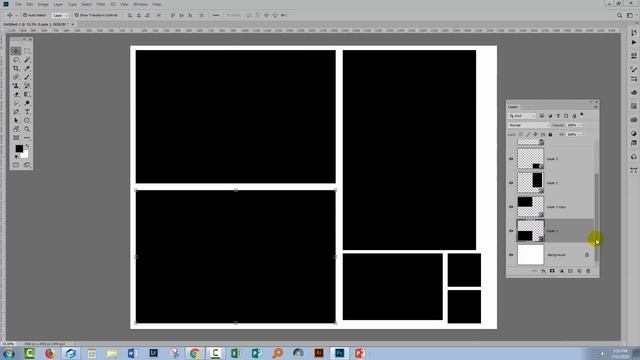Open the Edit menu

[x=30, y=4]
